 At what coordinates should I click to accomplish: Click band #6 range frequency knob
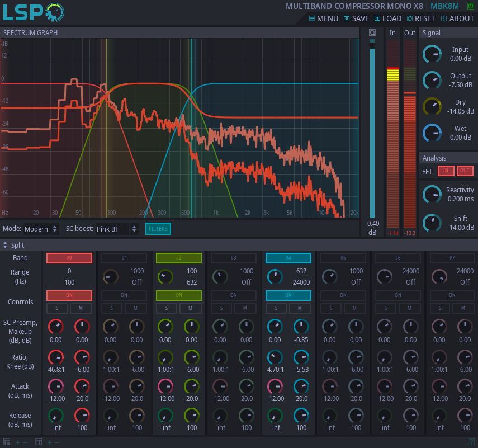pos(385,277)
